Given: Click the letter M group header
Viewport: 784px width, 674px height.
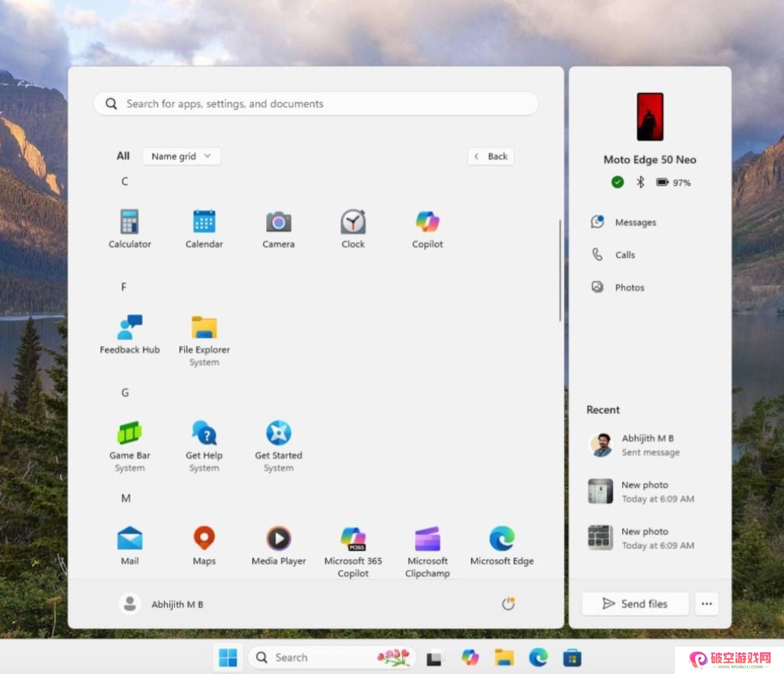Looking at the screenshot, I should (125, 498).
